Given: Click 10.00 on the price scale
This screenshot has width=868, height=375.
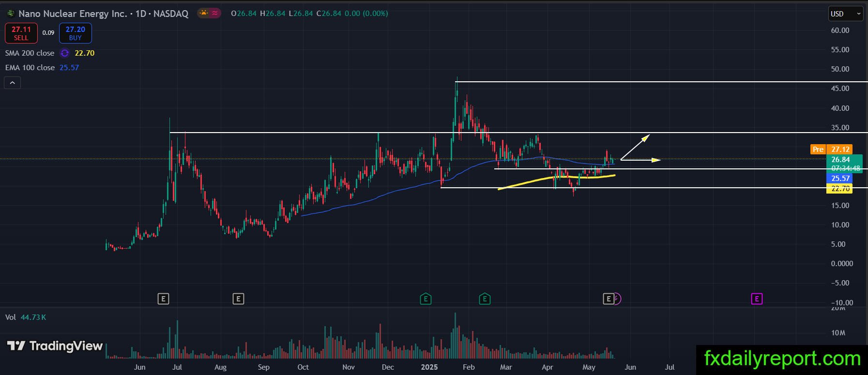Looking at the screenshot, I should 840,225.
